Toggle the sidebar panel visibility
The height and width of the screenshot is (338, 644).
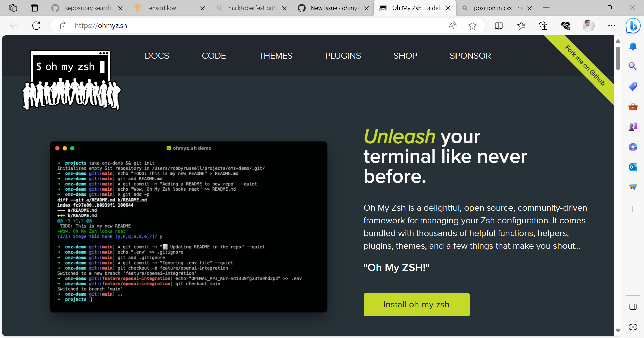tap(633, 306)
